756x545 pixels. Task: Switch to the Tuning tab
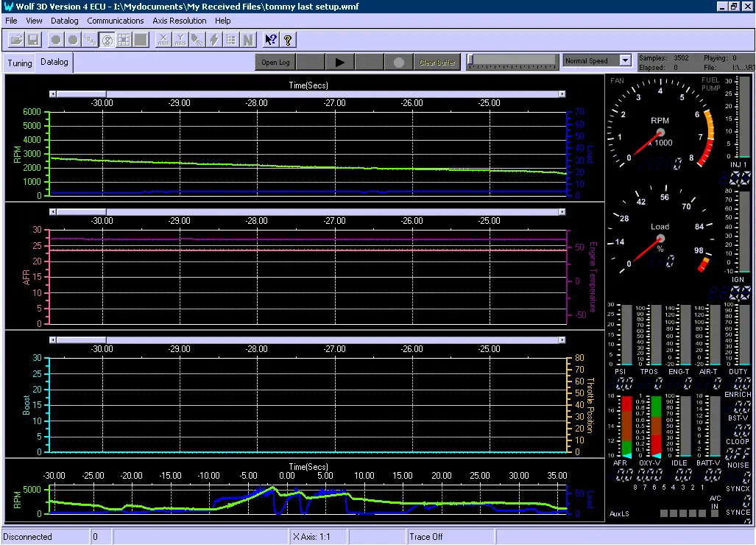tap(20, 63)
